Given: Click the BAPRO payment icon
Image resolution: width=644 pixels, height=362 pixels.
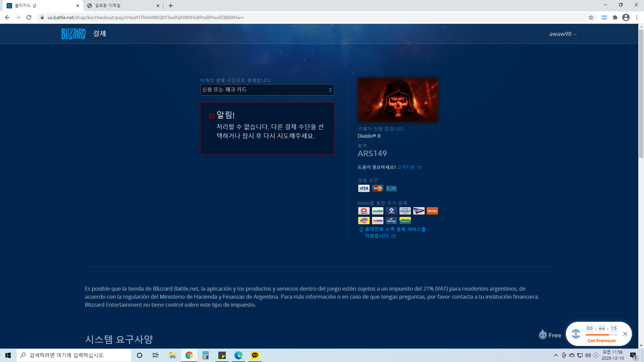Looking at the screenshot, I should (x=377, y=211).
